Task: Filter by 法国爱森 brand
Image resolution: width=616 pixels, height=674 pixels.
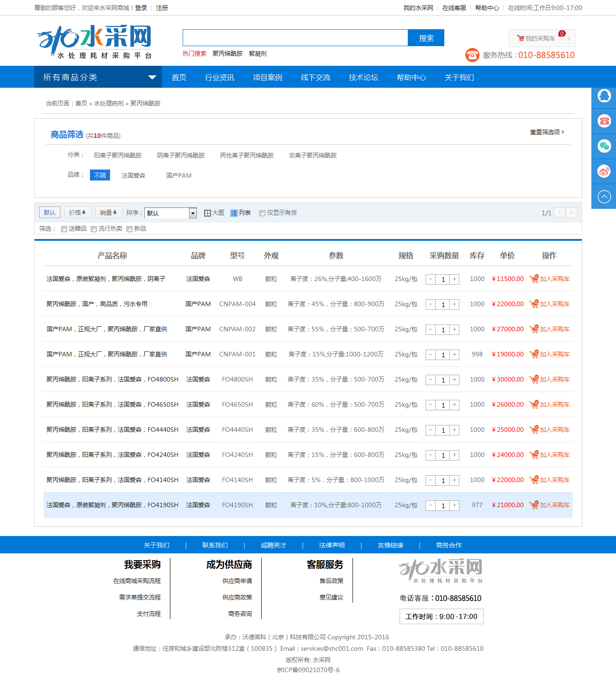Action: point(133,175)
